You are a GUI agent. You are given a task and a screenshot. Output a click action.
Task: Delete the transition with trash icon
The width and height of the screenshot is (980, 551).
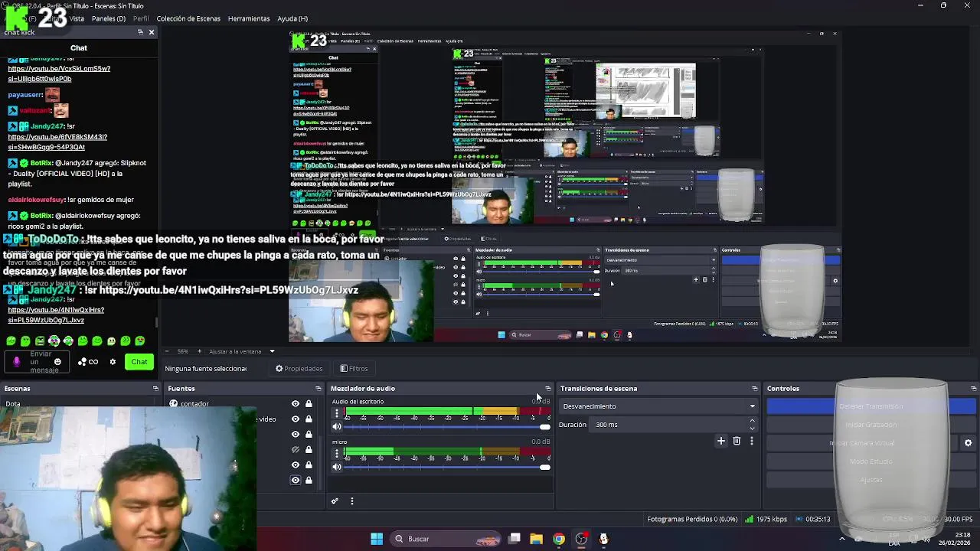[x=737, y=441]
